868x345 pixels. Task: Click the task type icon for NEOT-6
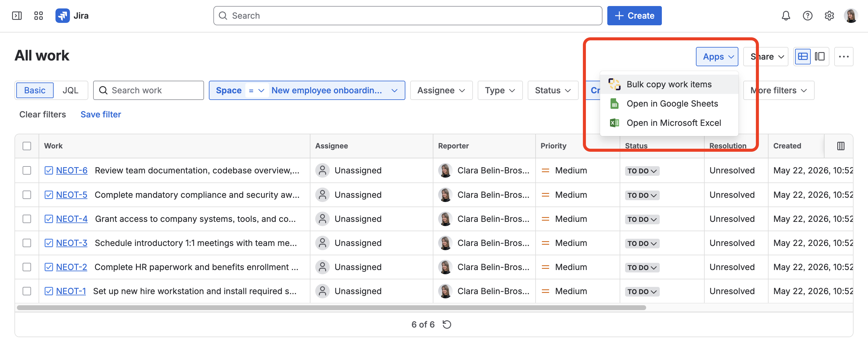[x=49, y=170]
